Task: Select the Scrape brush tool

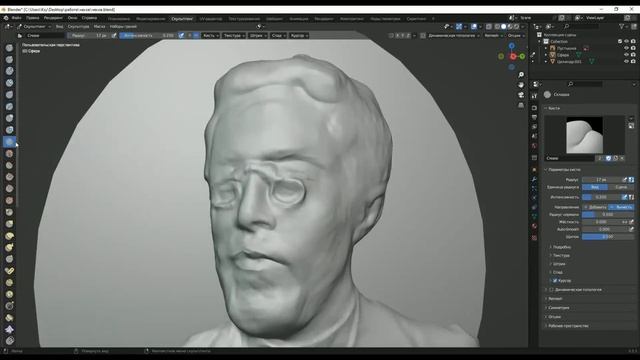Action: 9,189
